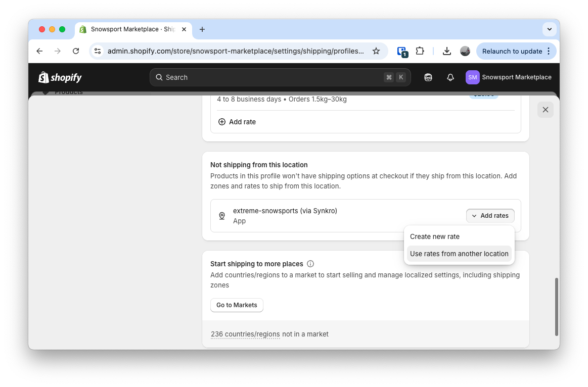Reload the current page
Viewport: 588px width, 387px height.
tap(76, 51)
